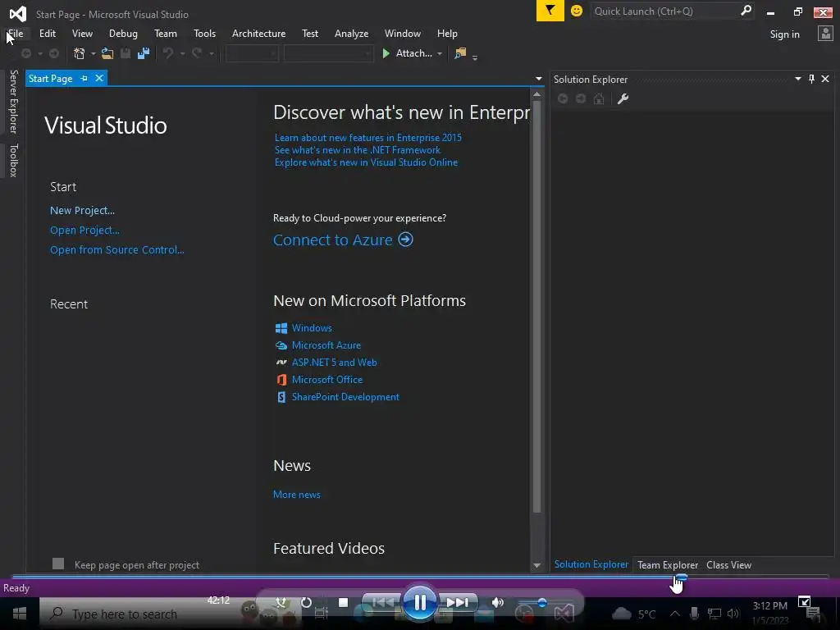Open the Toolbox side tab

[x=13, y=160]
